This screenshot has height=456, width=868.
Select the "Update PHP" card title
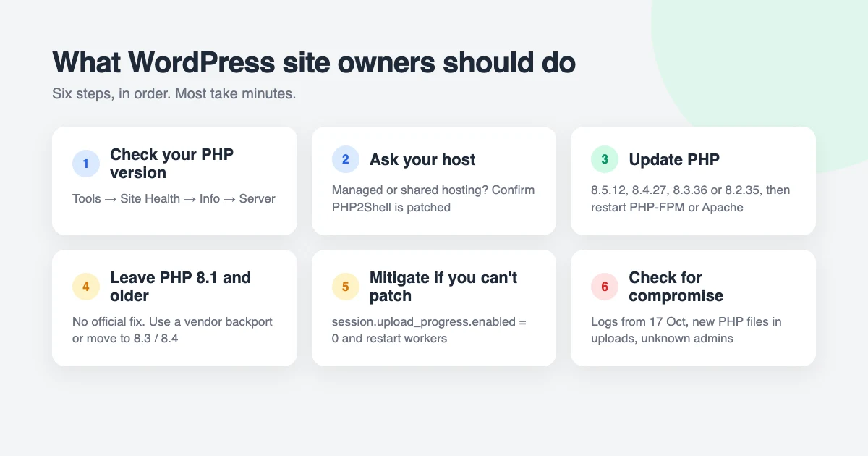pyautogui.click(x=674, y=159)
